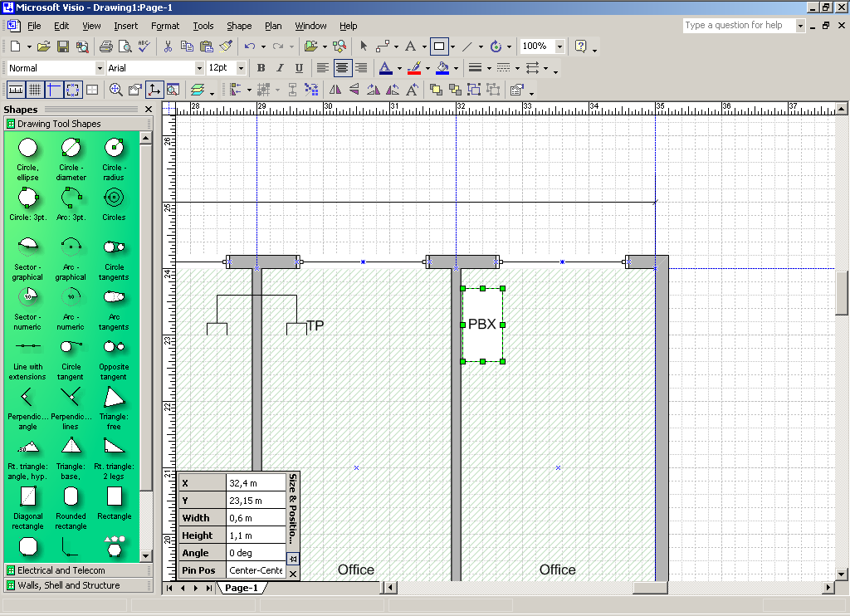Open the font name Arial dropdown
This screenshot has height=616, width=850.
click(199, 68)
